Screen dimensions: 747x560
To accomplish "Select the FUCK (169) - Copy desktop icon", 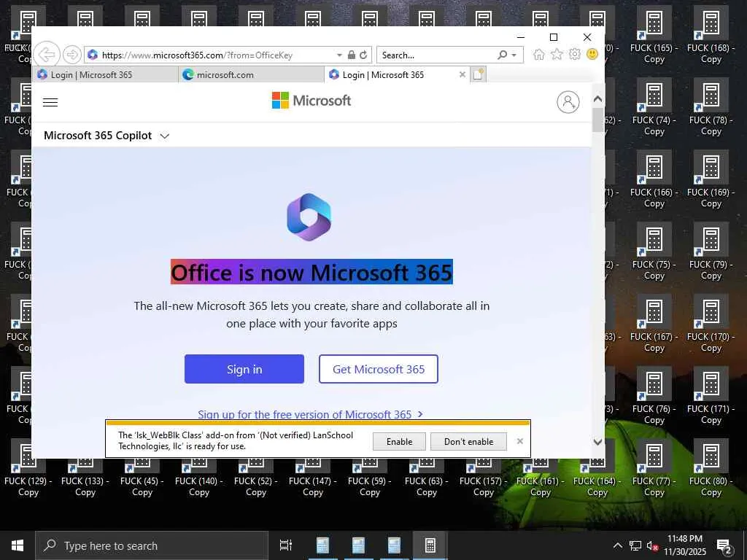I will (x=711, y=179).
